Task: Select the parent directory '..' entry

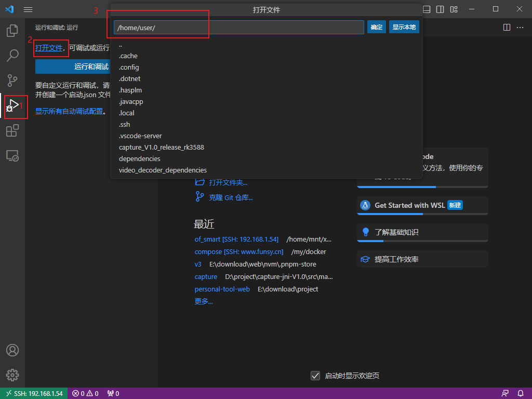Action: pyautogui.click(x=267, y=45)
